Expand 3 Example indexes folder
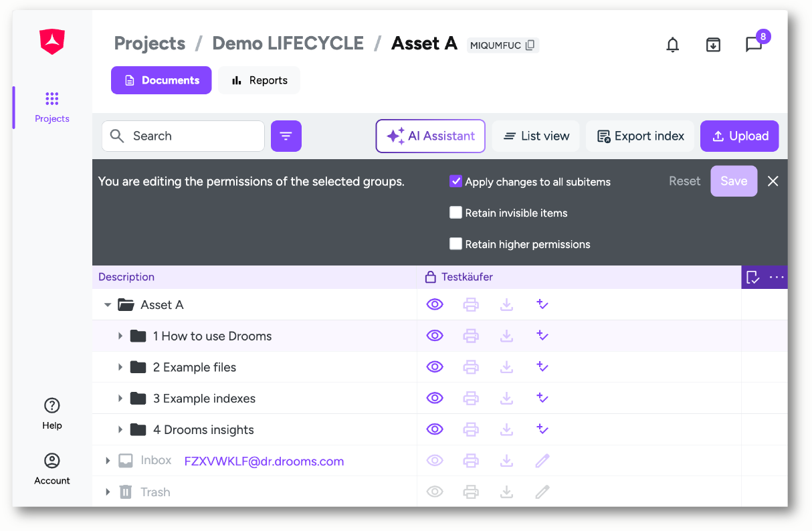812x531 pixels. pyautogui.click(x=120, y=398)
